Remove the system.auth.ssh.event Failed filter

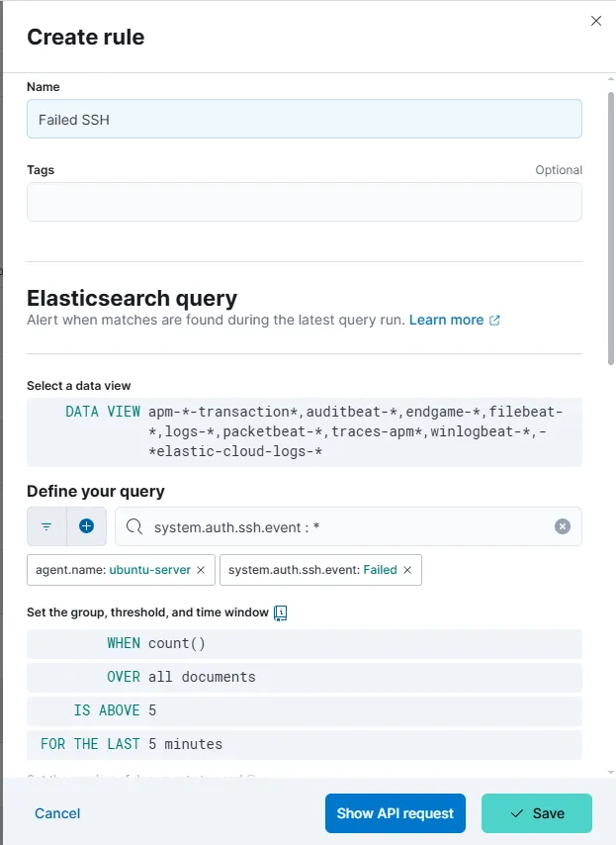406,570
